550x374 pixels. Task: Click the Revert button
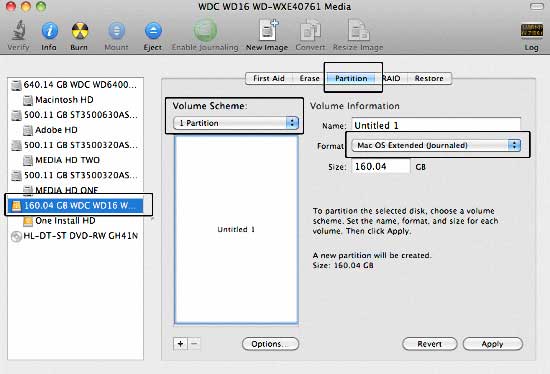[x=429, y=344]
